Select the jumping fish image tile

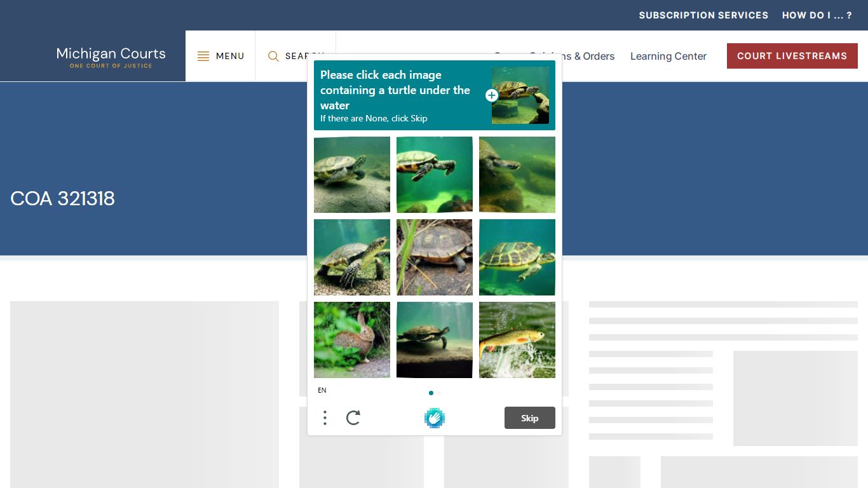pos(517,340)
